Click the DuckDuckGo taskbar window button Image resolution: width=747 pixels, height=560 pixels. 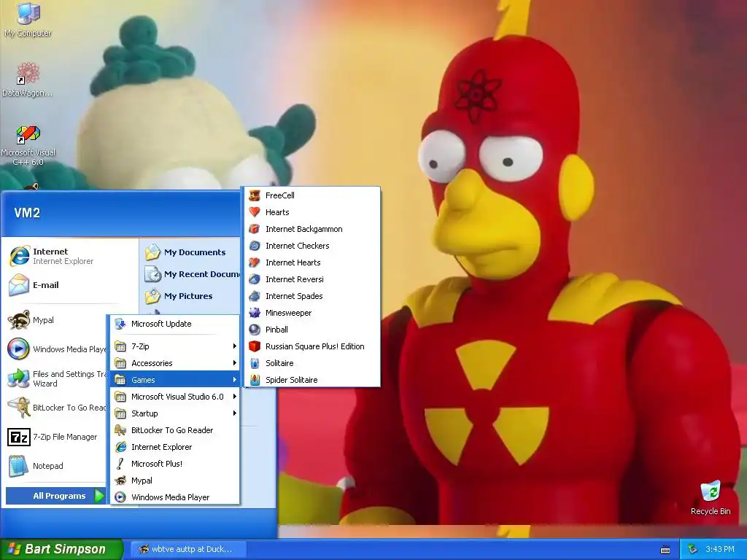point(188,549)
